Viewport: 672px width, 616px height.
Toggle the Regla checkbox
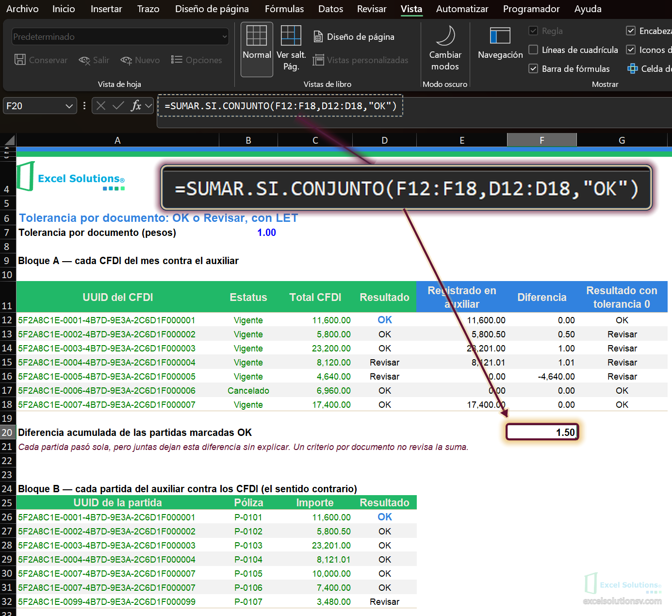click(533, 31)
